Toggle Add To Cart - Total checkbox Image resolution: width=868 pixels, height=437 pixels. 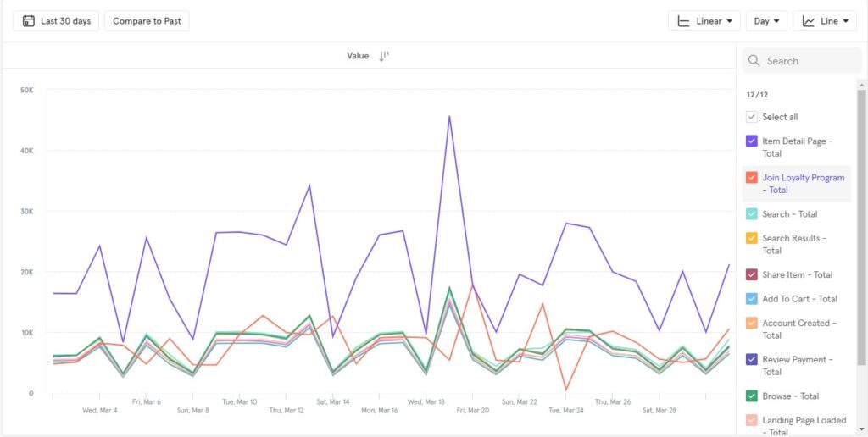pyautogui.click(x=751, y=299)
